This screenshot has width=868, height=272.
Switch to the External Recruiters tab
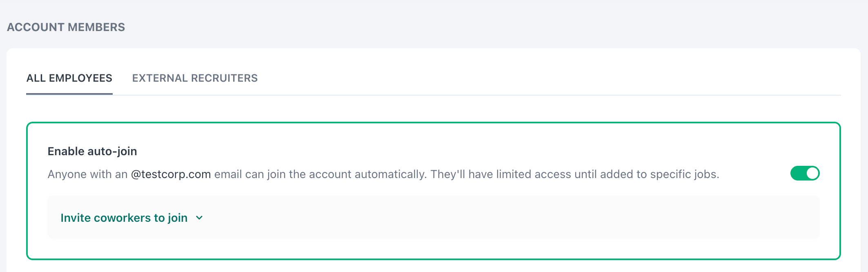click(195, 78)
